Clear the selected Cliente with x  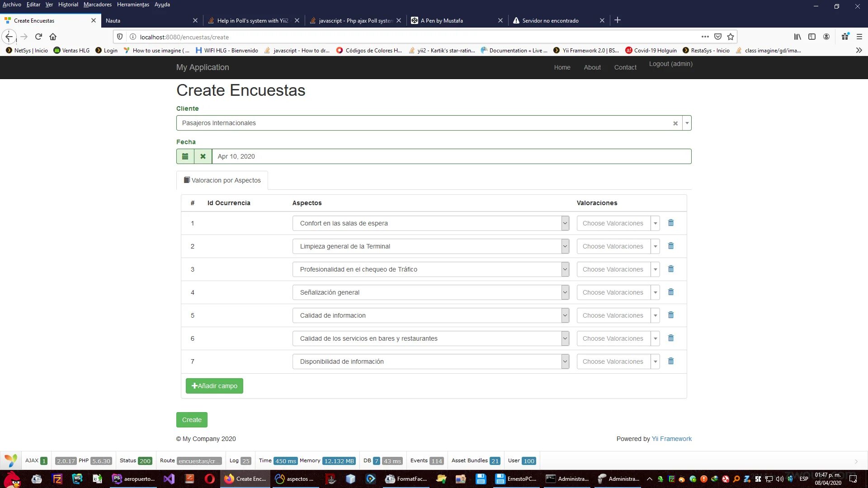click(675, 123)
